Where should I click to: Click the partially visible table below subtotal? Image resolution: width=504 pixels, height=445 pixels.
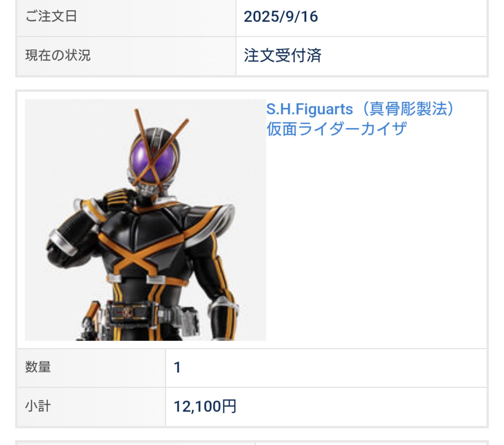tap(252, 443)
